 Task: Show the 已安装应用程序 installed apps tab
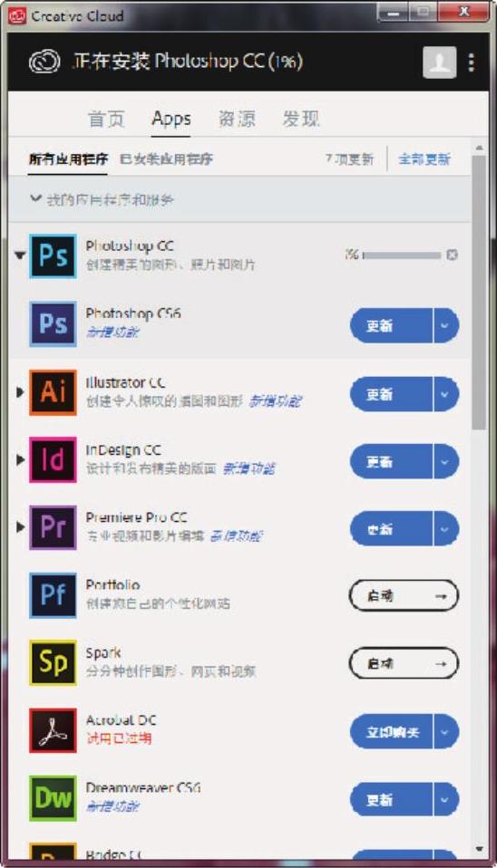point(166,159)
